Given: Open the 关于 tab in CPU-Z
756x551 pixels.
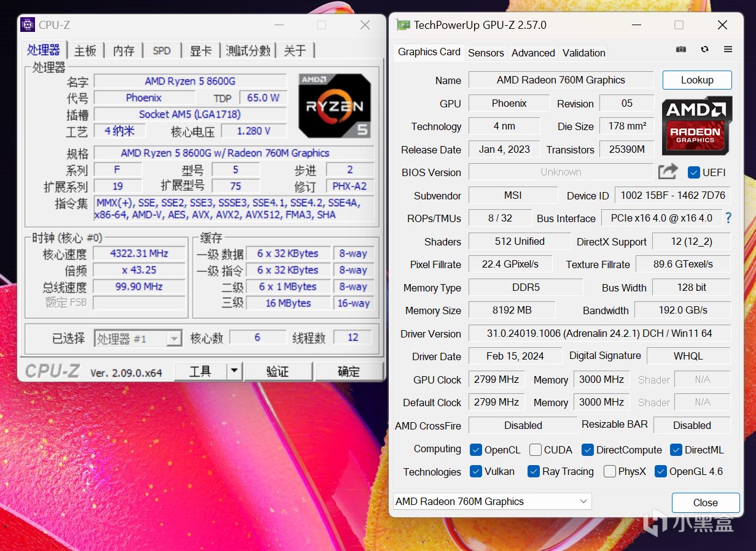Looking at the screenshot, I should pos(295,50).
